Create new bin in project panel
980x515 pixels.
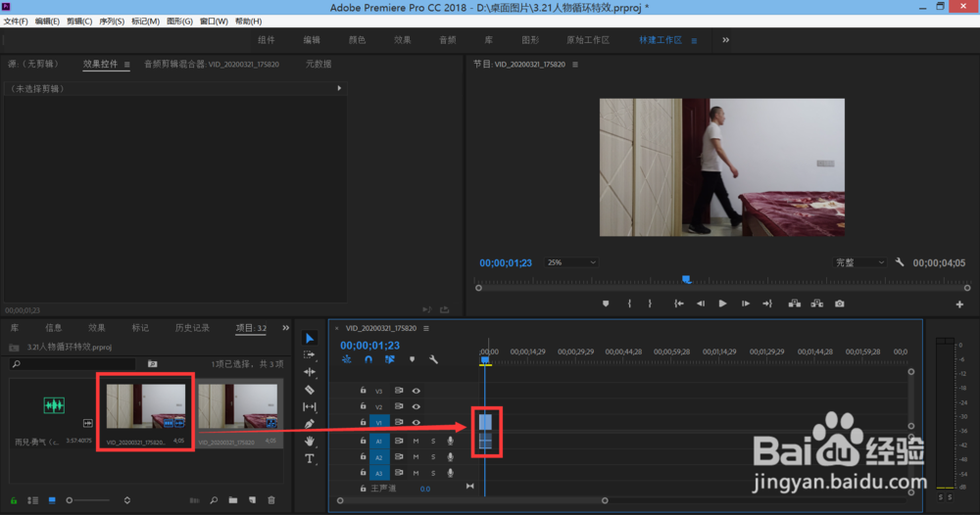click(233, 500)
